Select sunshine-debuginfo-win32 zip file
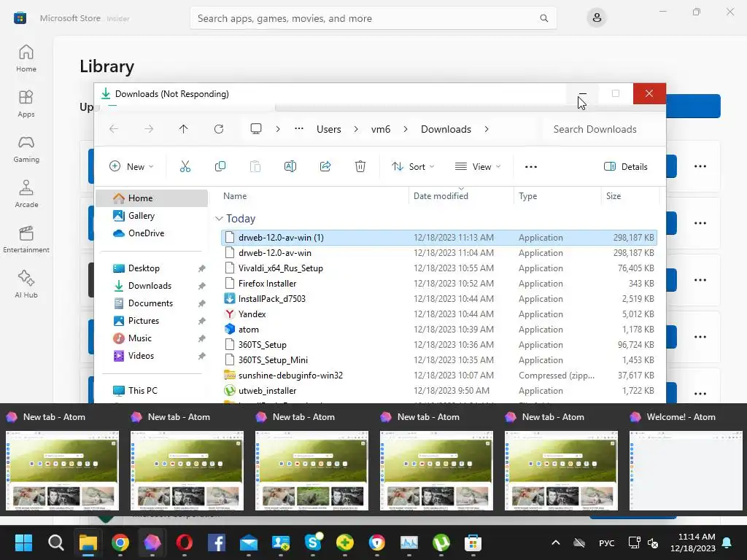Screen dimensions: 747x560 438,376
